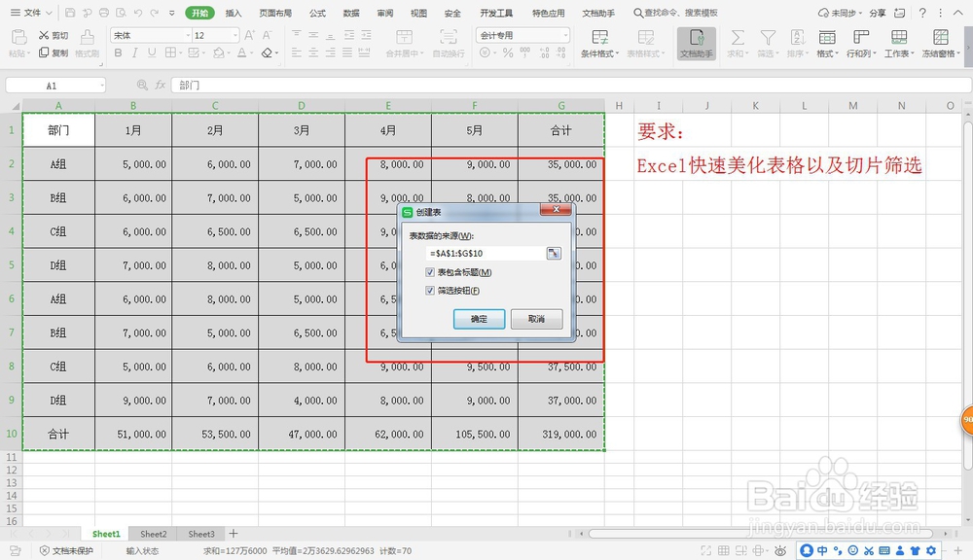The image size is (973, 560).
Task: Click the formula bar showing 部门
Action: (571, 85)
